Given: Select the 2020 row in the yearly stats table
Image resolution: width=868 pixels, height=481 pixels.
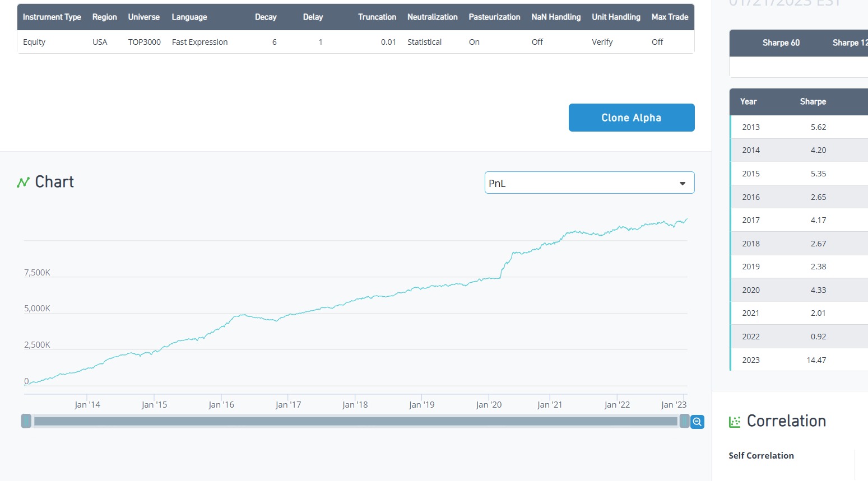Looking at the screenshot, I should coord(799,290).
